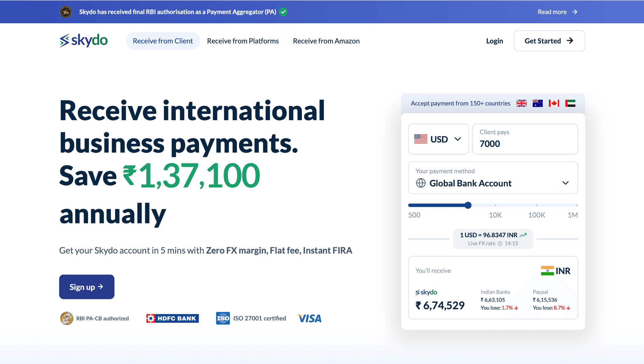
Task: Click the ISO certification badge icon
Action: coord(223,318)
